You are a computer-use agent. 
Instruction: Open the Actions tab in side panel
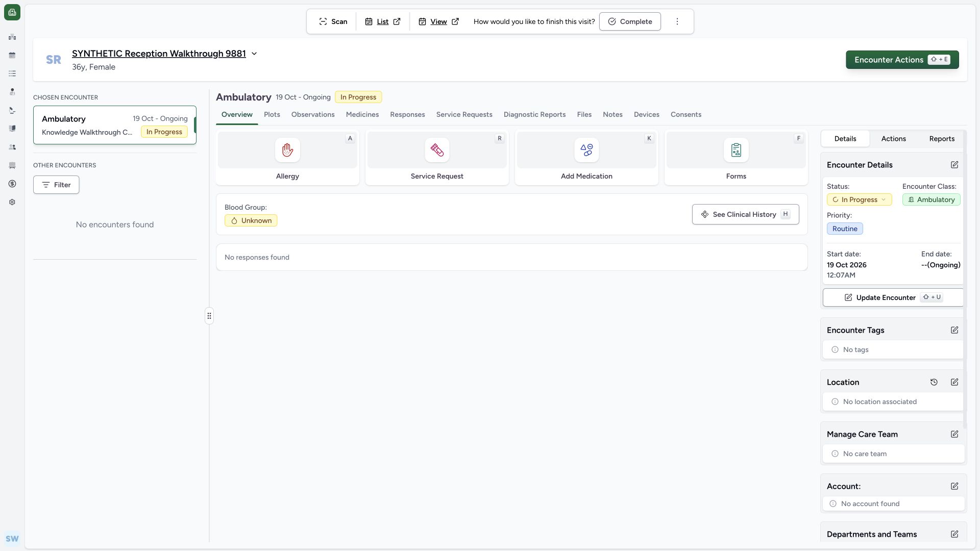tap(893, 139)
